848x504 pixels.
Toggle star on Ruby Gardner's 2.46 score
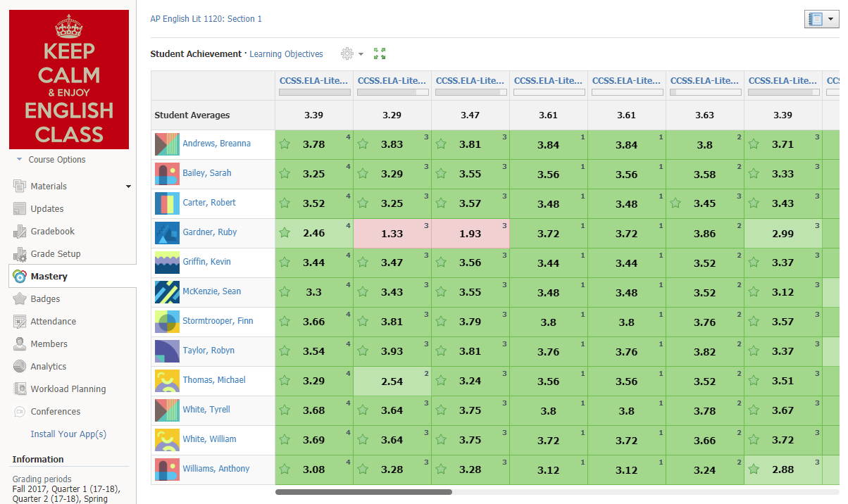click(285, 233)
